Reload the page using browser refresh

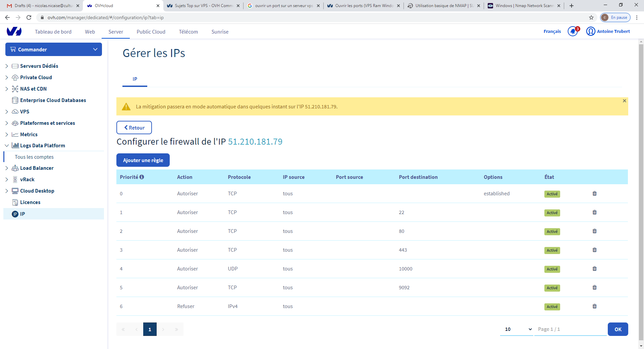coord(29,17)
